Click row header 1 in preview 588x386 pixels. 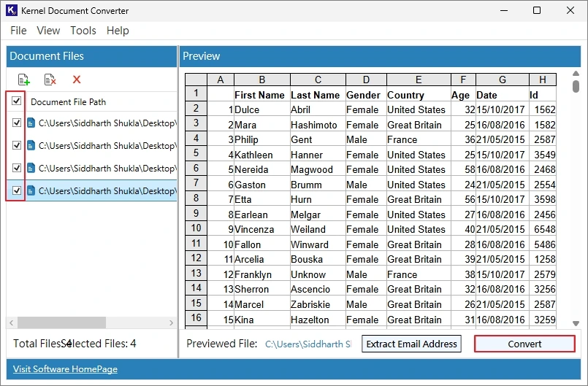click(196, 93)
